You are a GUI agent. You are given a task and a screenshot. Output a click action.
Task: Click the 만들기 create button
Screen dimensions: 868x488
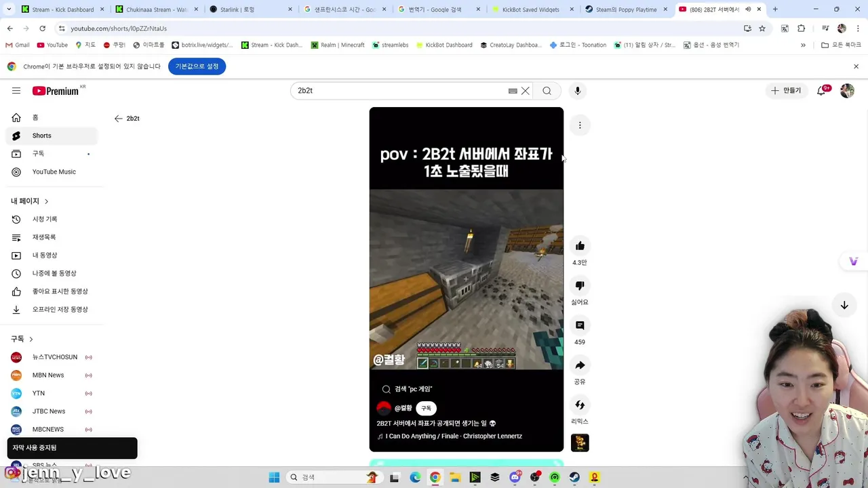786,91
